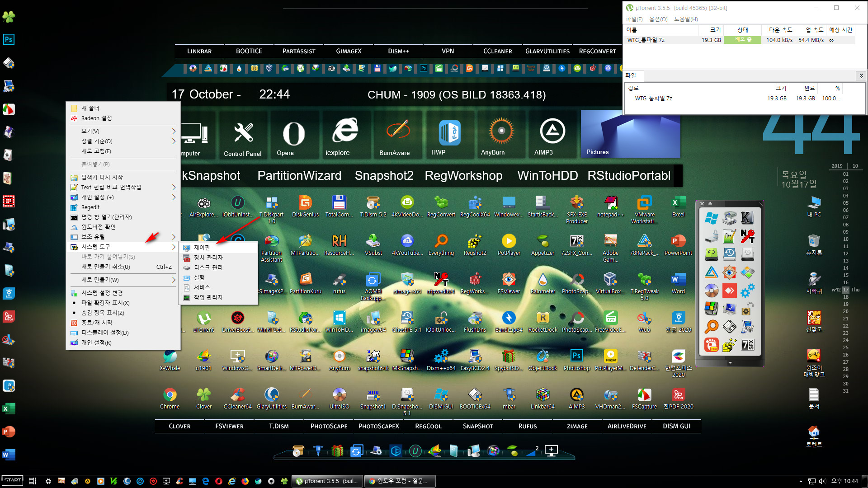
Task: Choose 디스크 관리 from submenu
Action: tap(218, 267)
